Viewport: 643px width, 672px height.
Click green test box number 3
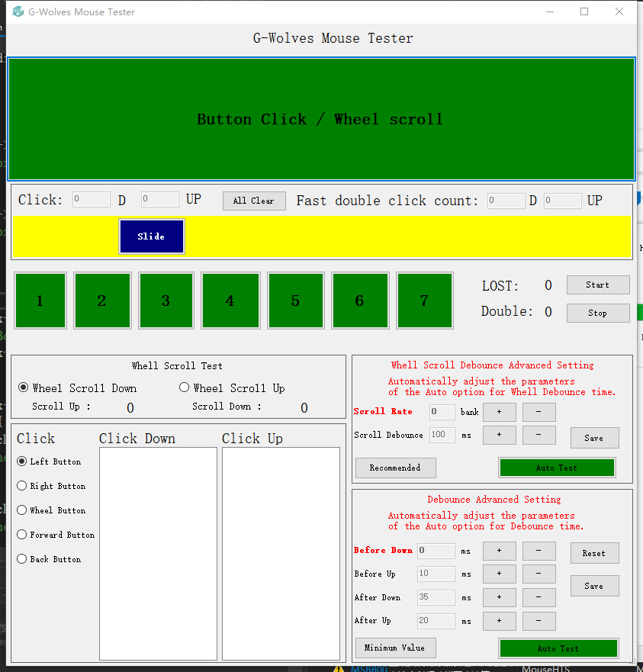(166, 301)
